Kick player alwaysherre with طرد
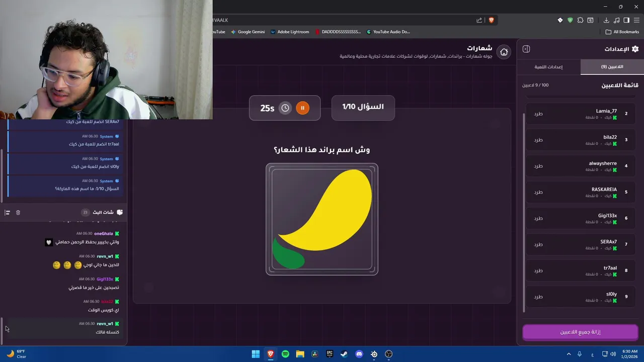644x362 pixels. coord(538,166)
